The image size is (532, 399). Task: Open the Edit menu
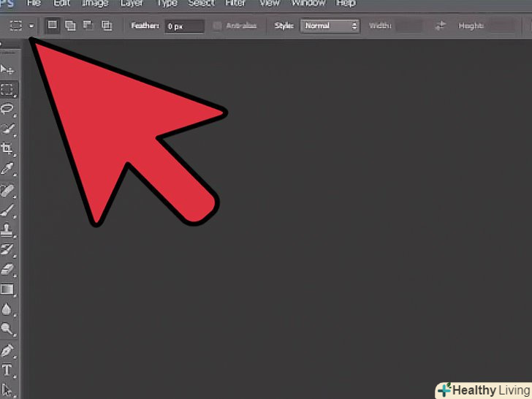pos(61,4)
